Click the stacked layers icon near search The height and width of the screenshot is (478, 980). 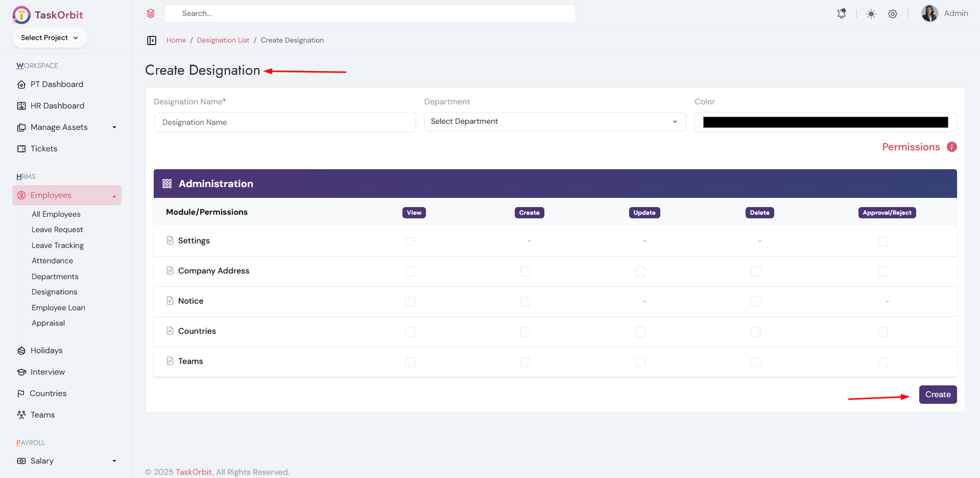point(151,13)
